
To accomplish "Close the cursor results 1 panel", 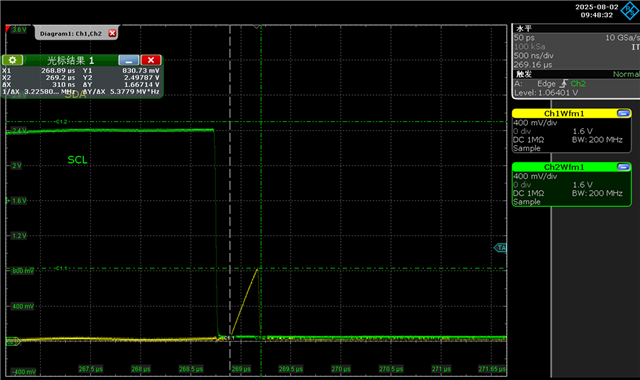I will tap(151, 60).
